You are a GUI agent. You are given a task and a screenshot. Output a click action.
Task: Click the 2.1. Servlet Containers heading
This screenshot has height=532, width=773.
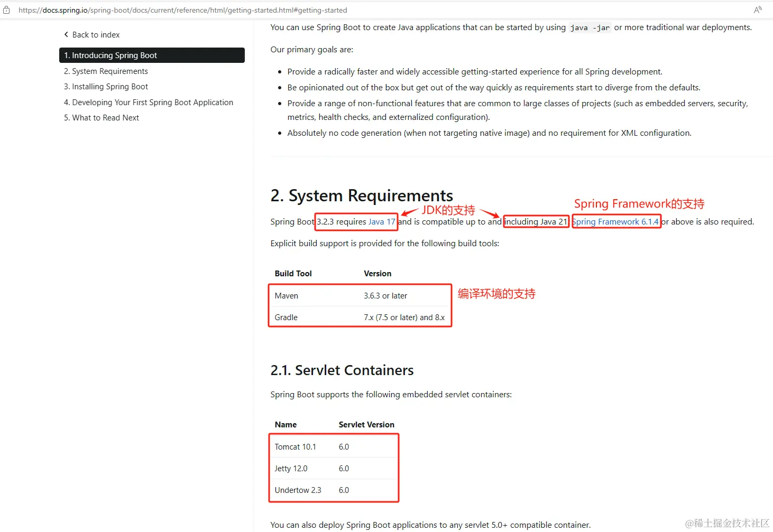[342, 370]
